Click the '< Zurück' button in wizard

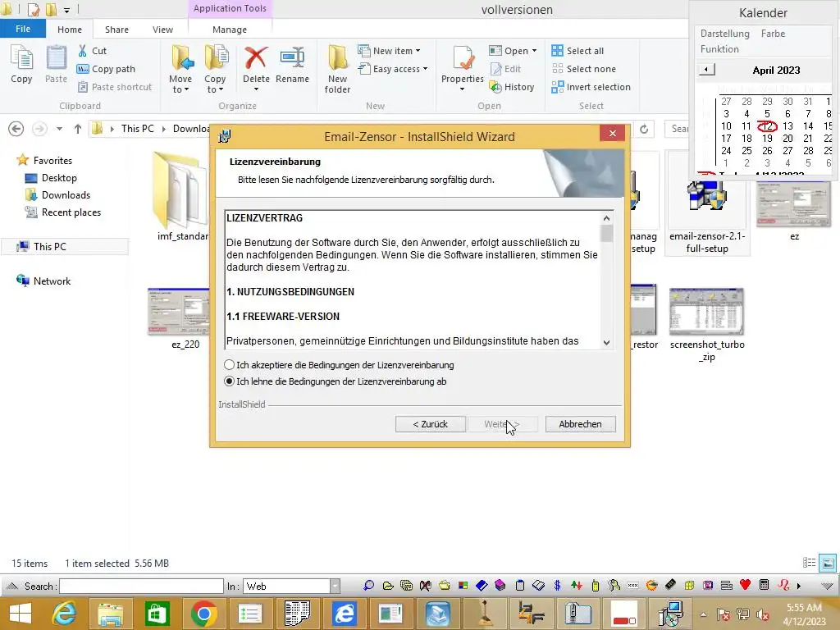[430, 424]
